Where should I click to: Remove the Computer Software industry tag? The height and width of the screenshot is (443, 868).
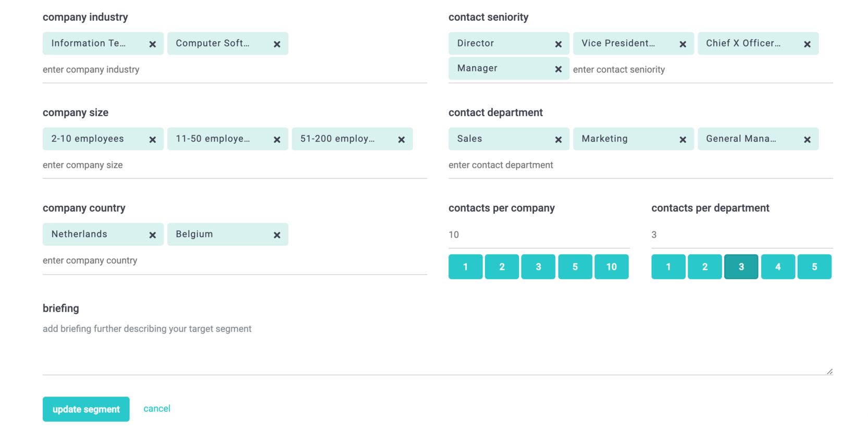[277, 44]
